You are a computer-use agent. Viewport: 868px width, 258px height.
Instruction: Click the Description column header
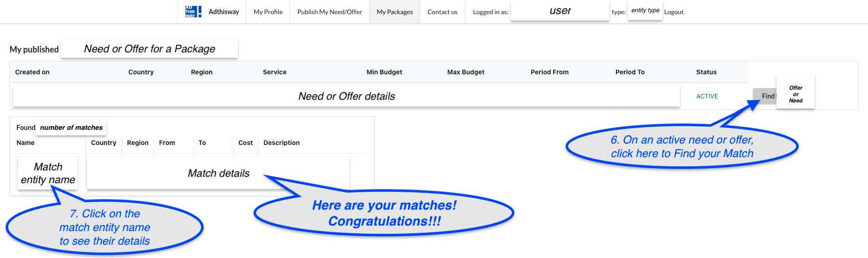tap(282, 143)
